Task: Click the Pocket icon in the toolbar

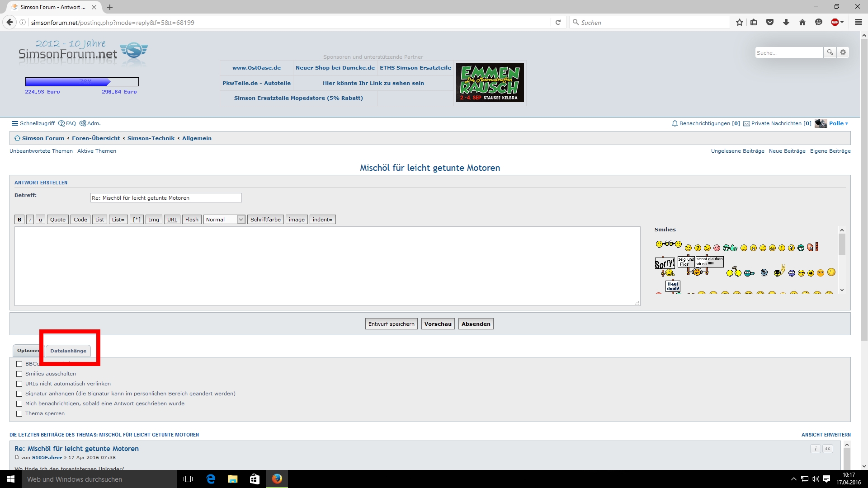Action: [x=770, y=22]
